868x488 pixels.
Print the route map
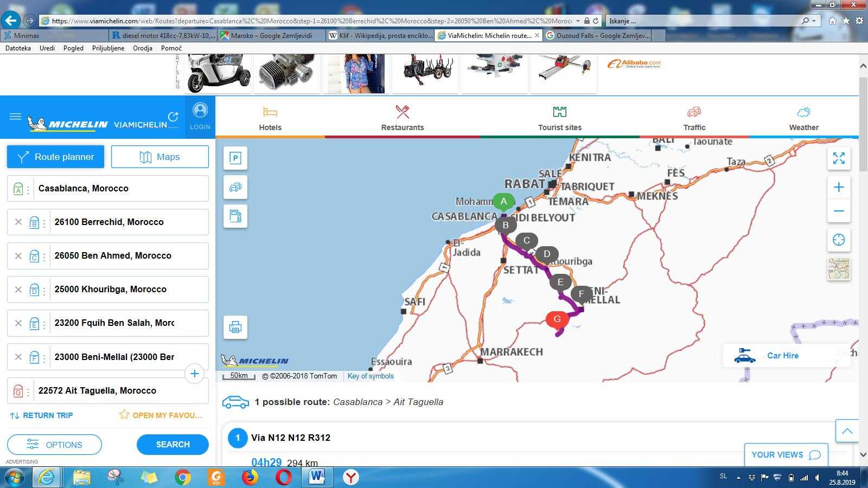[235, 328]
